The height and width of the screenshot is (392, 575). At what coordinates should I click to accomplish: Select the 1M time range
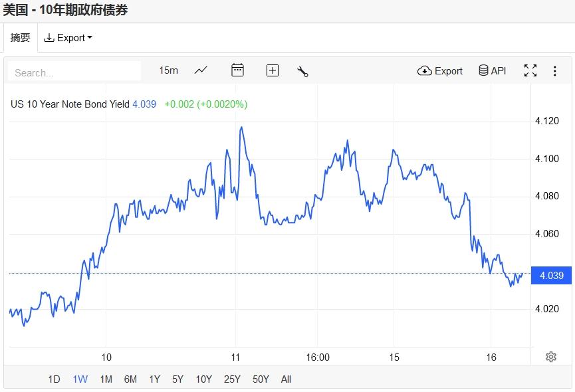[106, 379]
